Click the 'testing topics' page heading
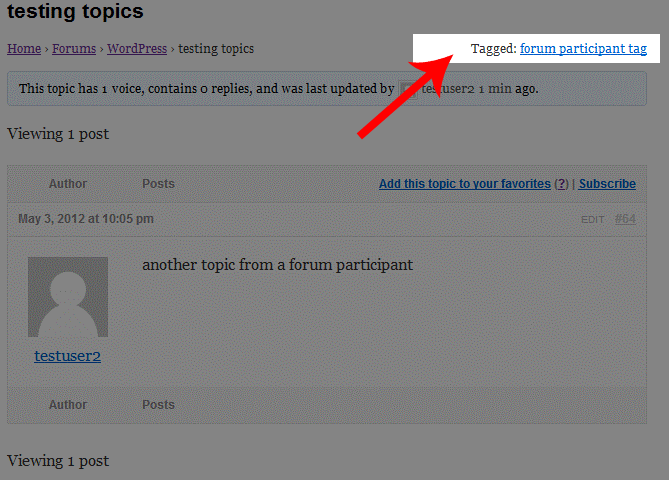Screen dimensions: 669x480 pos(76,13)
